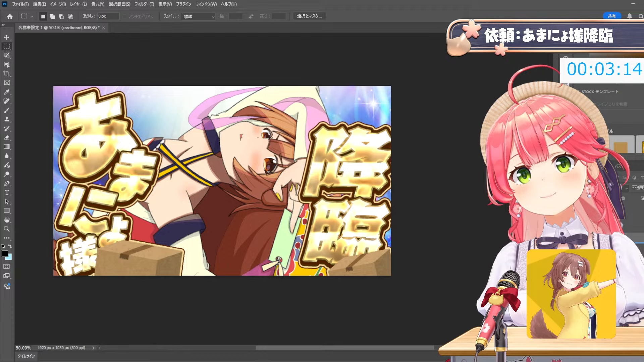Select the Brush tool

pos(7,110)
